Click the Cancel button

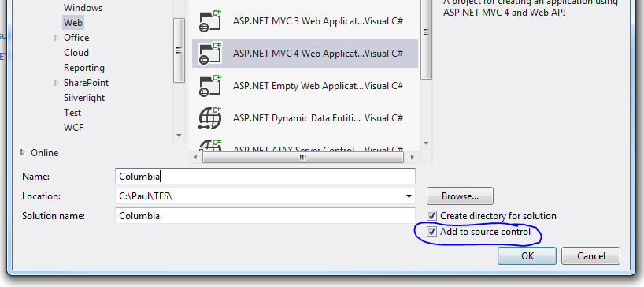(x=590, y=256)
